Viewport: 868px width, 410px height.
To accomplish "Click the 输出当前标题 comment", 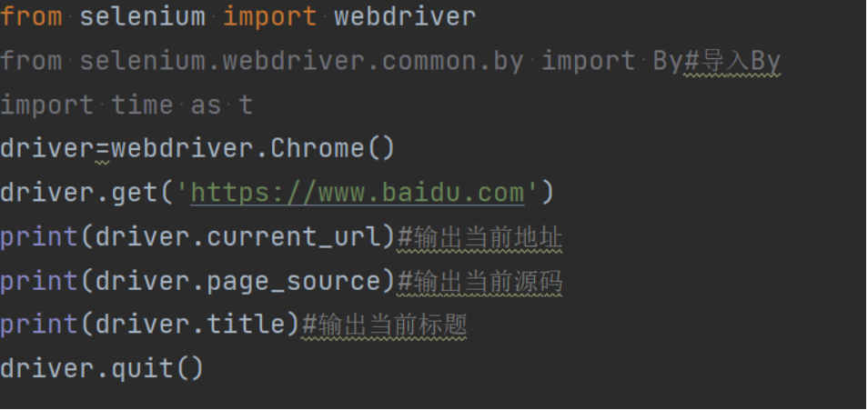I will point(392,325).
